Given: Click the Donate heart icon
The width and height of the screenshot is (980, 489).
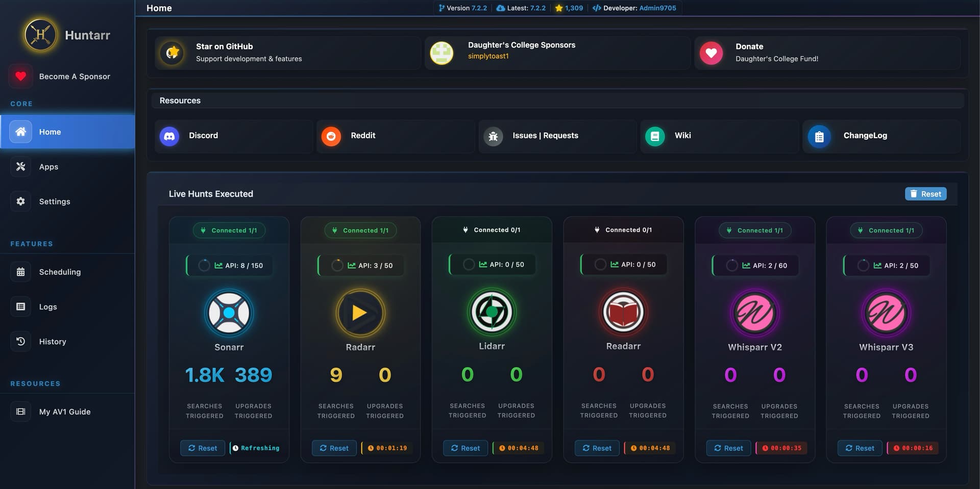Looking at the screenshot, I should (711, 53).
